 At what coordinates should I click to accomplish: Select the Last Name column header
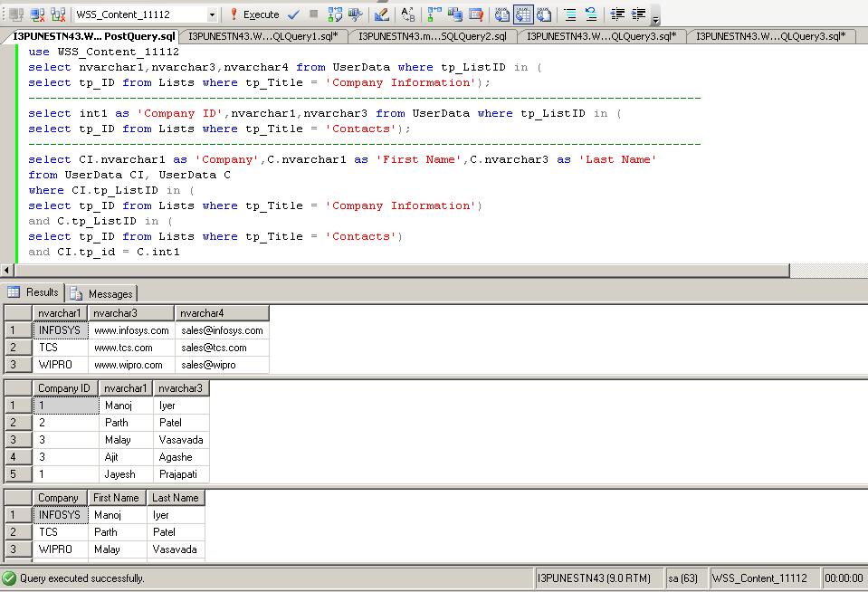tap(176, 498)
